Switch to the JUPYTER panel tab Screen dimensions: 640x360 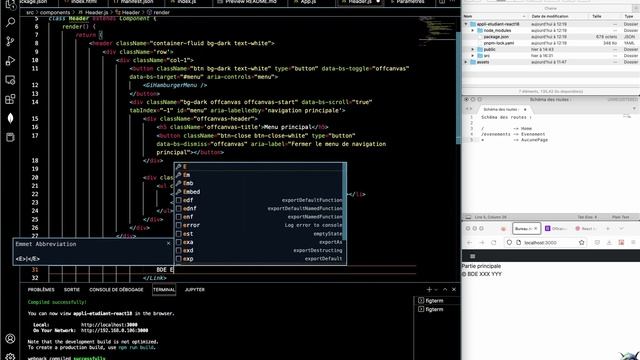[195, 289]
